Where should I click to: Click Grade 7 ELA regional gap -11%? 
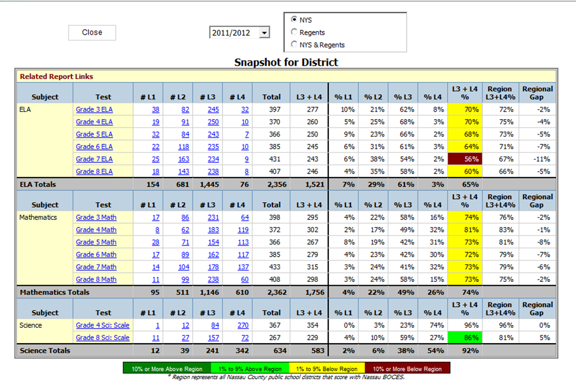(x=542, y=159)
